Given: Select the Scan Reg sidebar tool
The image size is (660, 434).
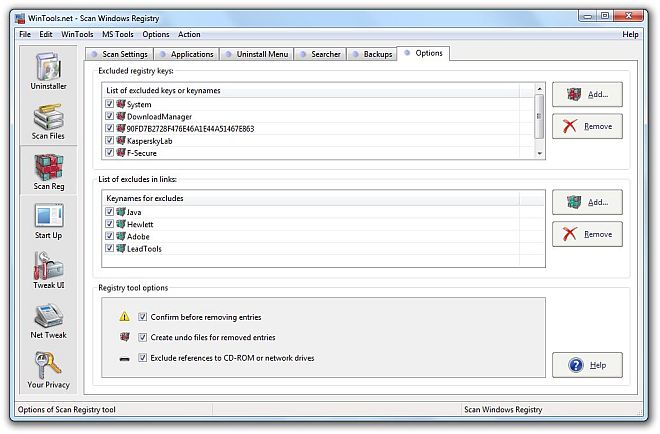Looking at the screenshot, I should [x=49, y=172].
